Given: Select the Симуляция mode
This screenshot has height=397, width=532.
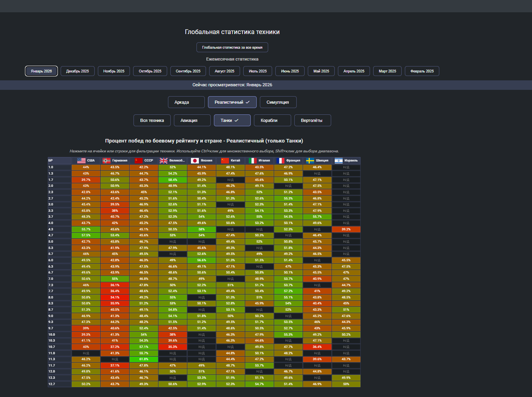Looking at the screenshot, I should [278, 102].
